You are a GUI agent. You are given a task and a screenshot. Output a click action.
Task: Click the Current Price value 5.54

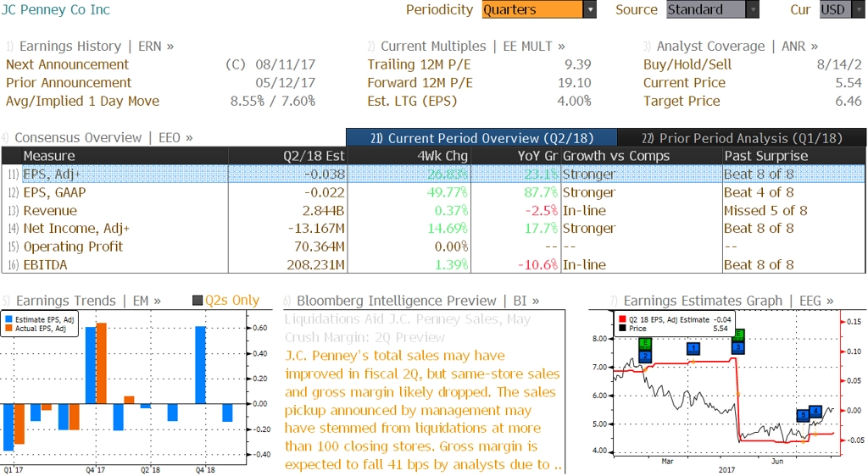coord(849,83)
